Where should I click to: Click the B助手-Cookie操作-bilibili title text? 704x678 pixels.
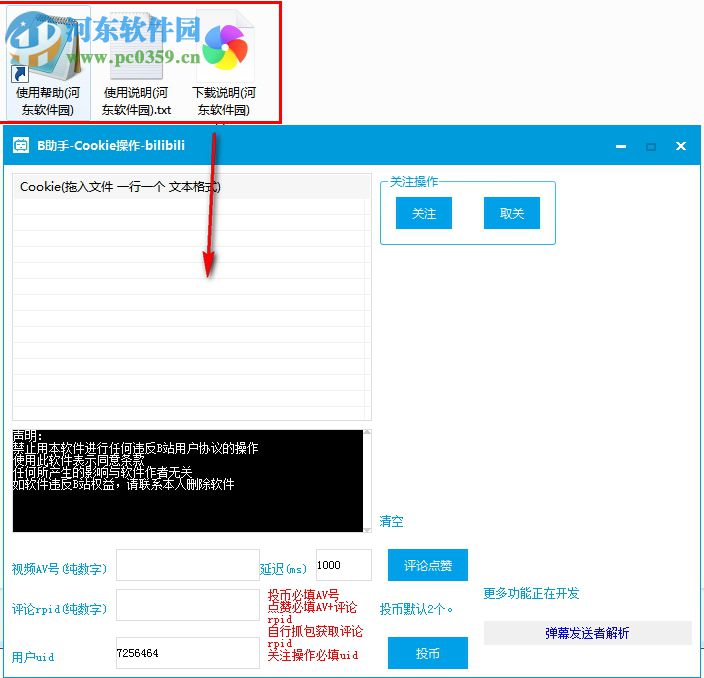pyautogui.click(x=111, y=145)
